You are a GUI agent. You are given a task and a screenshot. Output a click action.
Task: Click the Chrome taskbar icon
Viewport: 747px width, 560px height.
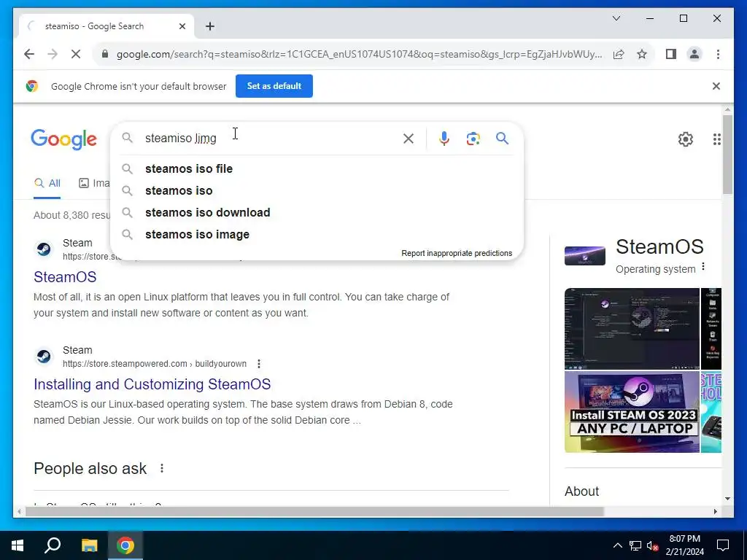click(x=125, y=545)
